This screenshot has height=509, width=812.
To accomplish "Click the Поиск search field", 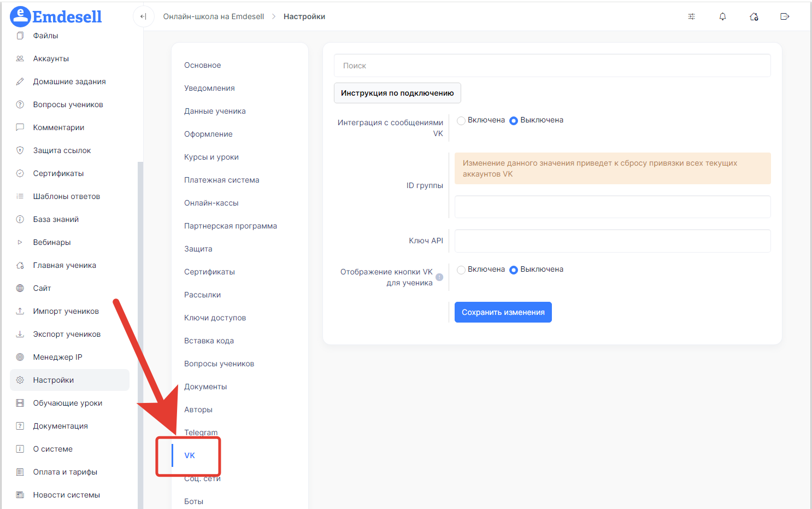I will [552, 66].
